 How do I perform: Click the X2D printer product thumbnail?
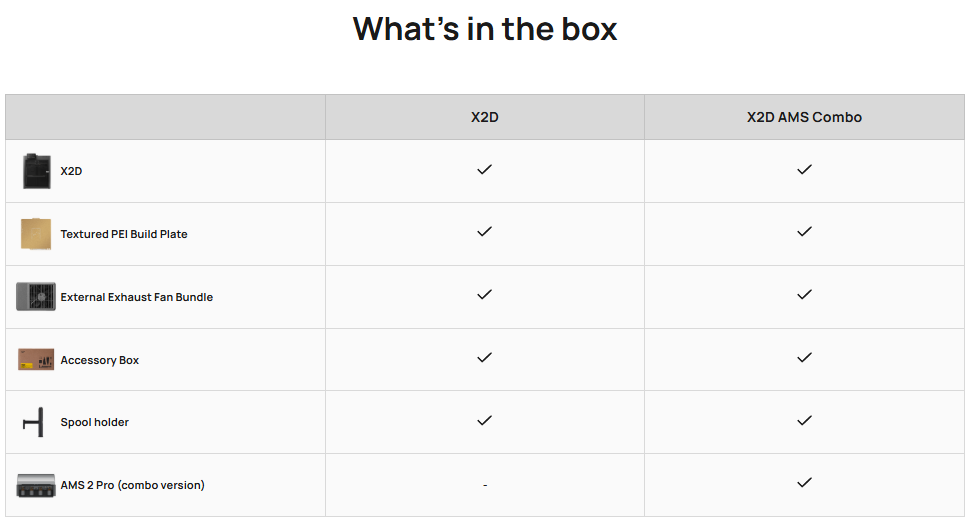pyautogui.click(x=36, y=171)
